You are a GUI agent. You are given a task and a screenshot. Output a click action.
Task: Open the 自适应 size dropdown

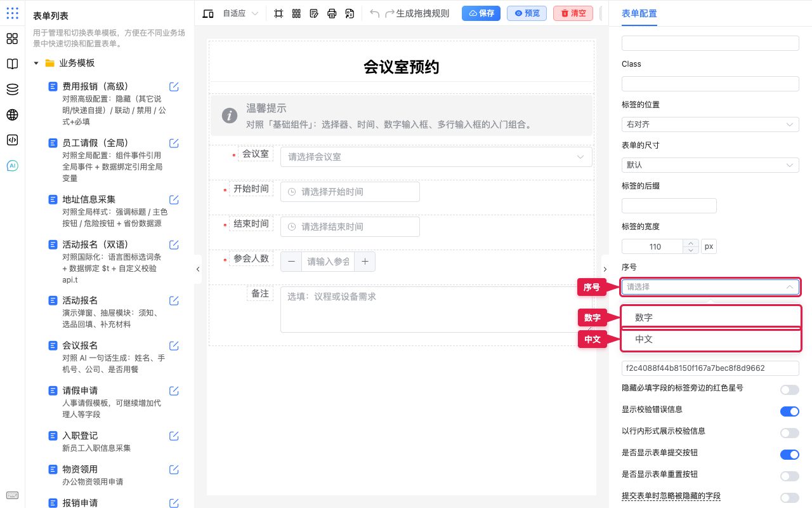[240, 13]
